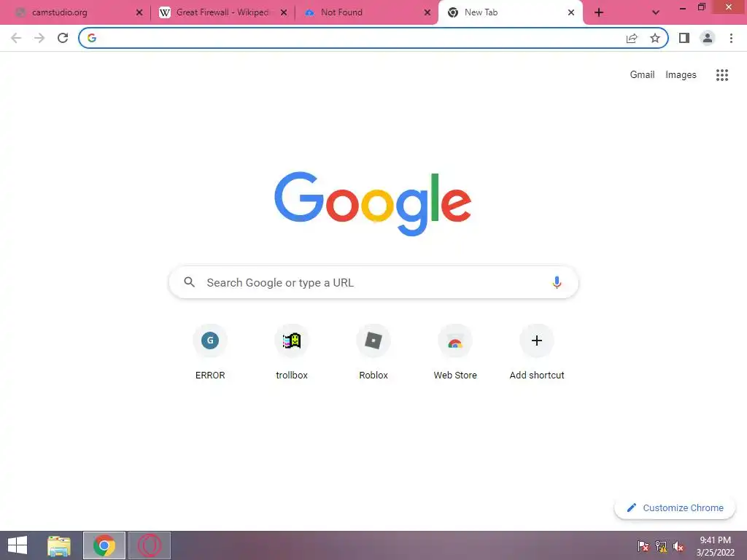
Task: Open the Windows Start menu
Action: point(18,545)
